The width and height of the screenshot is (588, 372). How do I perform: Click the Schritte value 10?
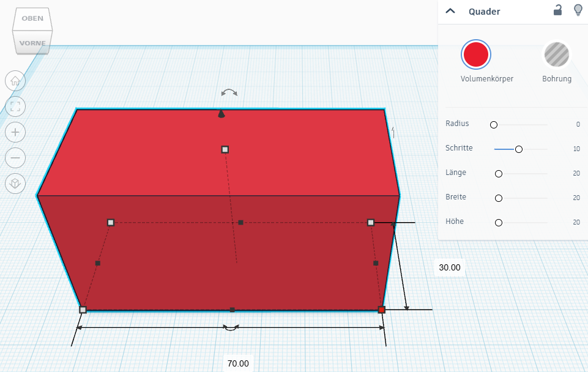576,149
